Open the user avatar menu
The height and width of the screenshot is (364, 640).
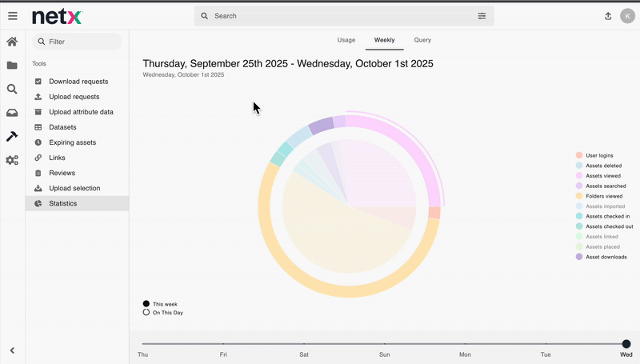coord(627,16)
